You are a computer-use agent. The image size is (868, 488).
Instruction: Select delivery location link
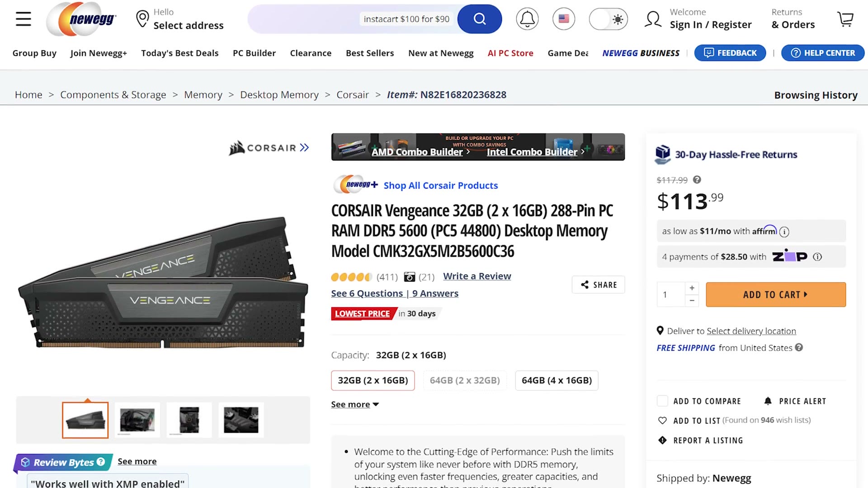[x=751, y=331]
